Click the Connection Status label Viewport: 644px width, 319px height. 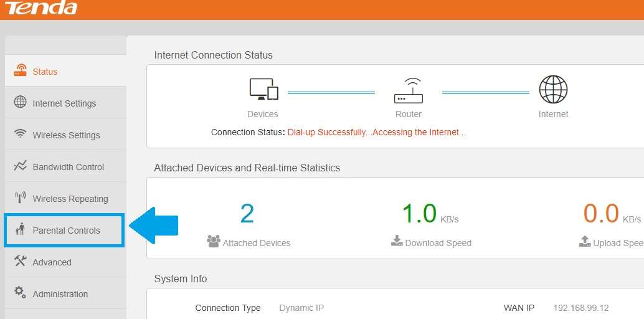click(x=248, y=132)
